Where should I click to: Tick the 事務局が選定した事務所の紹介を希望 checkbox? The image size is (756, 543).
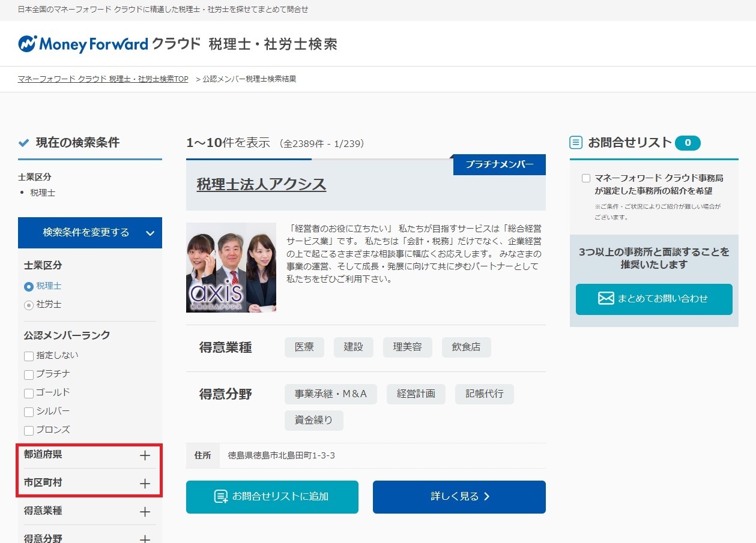click(586, 178)
